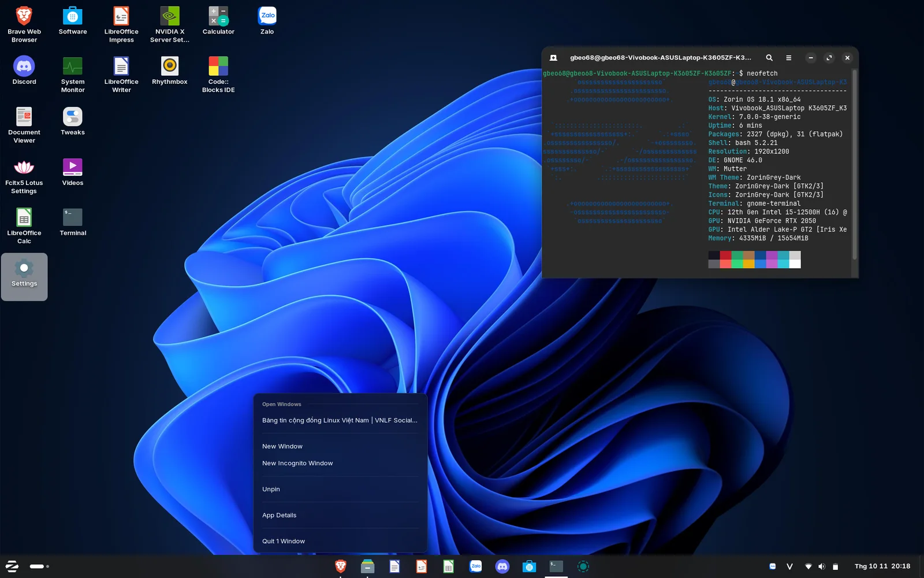Open NVIDIA X Server Settings desktop icon
This screenshot has width=924, height=578.
pyautogui.click(x=170, y=24)
